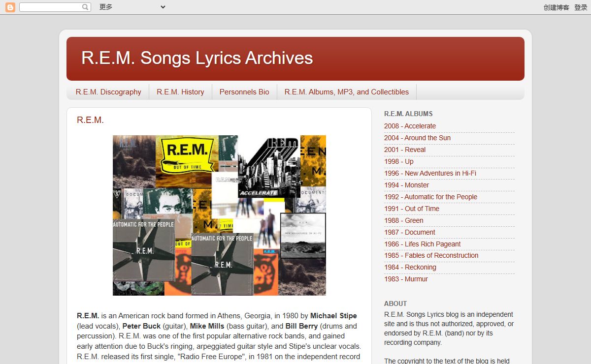Click the ABOUT sidebar heading

tap(395, 303)
